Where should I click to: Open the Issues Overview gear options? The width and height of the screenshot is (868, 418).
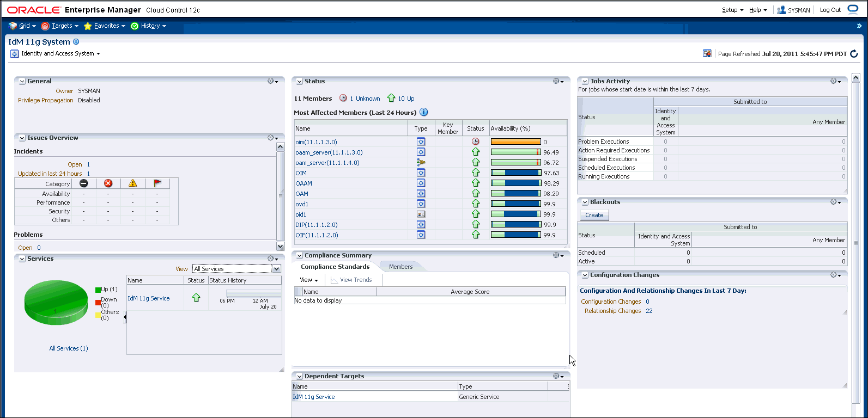pyautogui.click(x=272, y=138)
